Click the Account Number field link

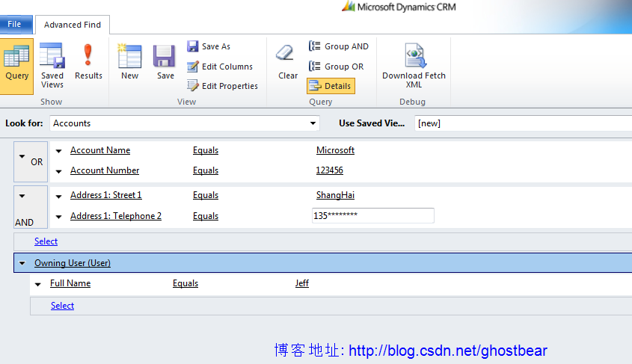[x=105, y=170]
